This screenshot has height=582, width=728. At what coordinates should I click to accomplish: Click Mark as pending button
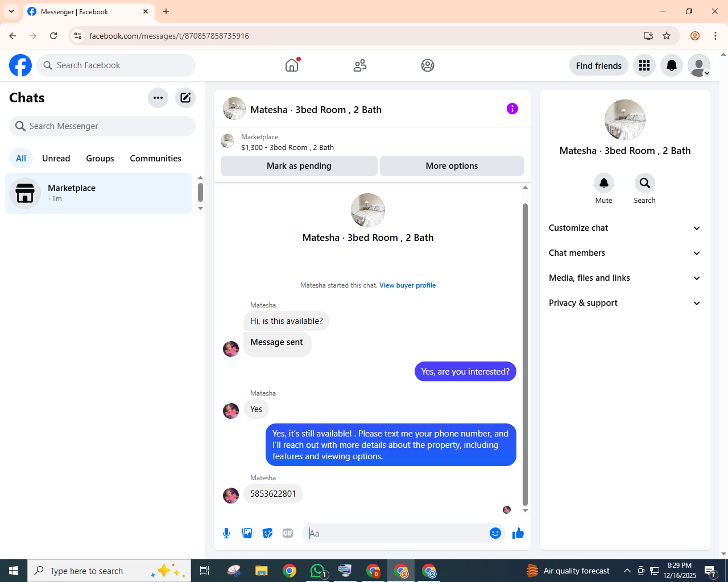(299, 166)
